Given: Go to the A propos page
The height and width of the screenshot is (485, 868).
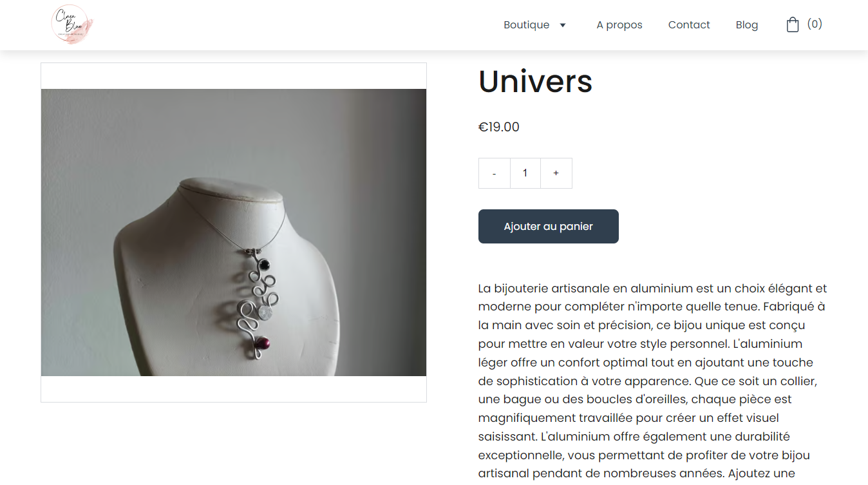Looking at the screenshot, I should 619,25.
